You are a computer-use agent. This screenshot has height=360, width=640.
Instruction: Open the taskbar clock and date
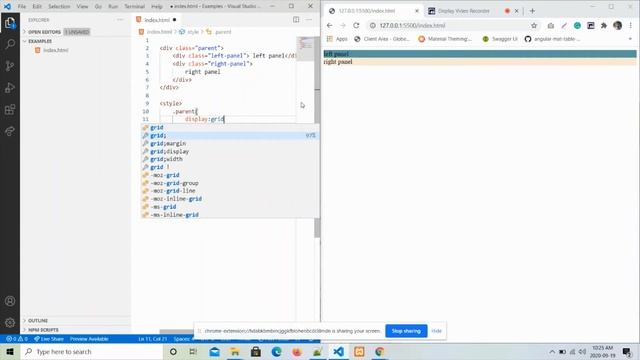pos(602,351)
